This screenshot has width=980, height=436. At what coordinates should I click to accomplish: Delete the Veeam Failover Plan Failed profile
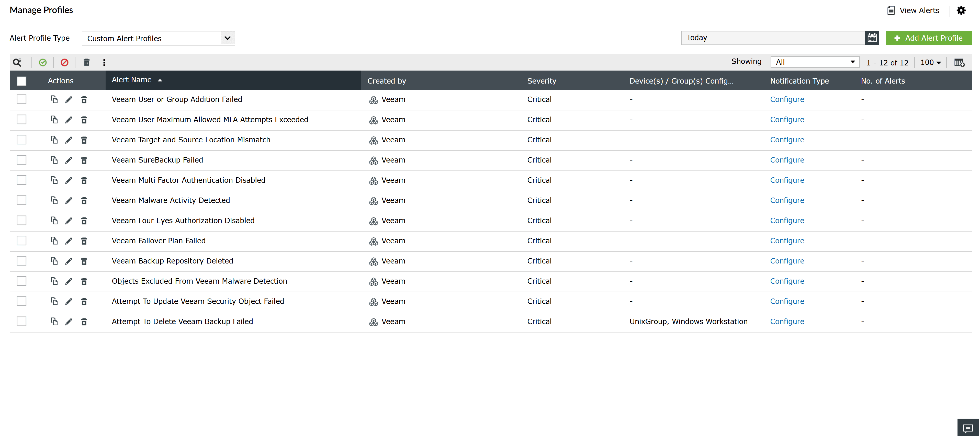tap(84, 241)
